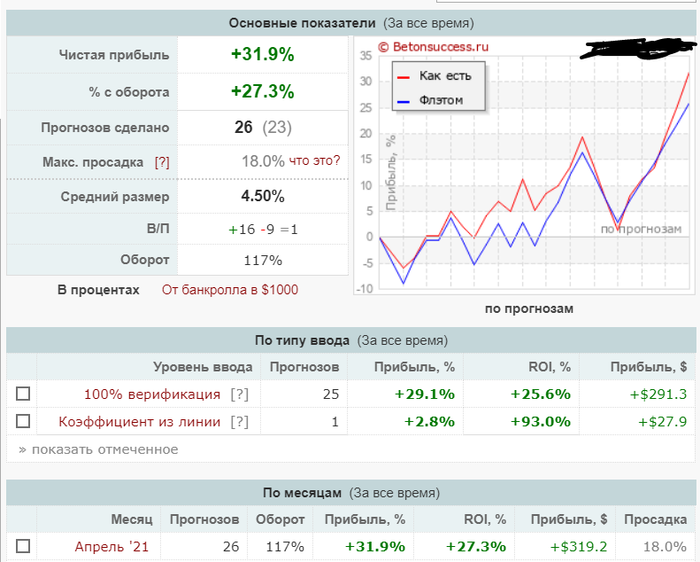Screen dimensions: 700x562
Task: Click the 4.50% Средний размер value
Action: (x=262, y=196)
